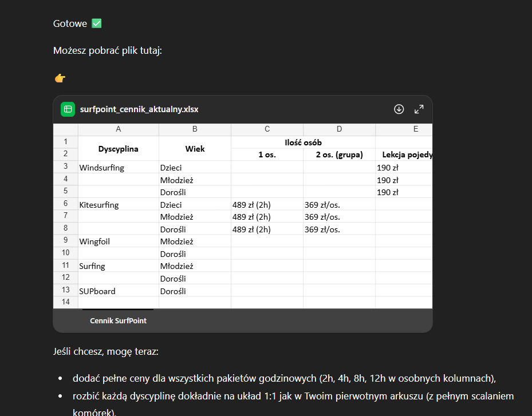Image resolution: width=532 pixels, height=416 pixels.
Task: Select row 14 header
Action: point(65,302)
